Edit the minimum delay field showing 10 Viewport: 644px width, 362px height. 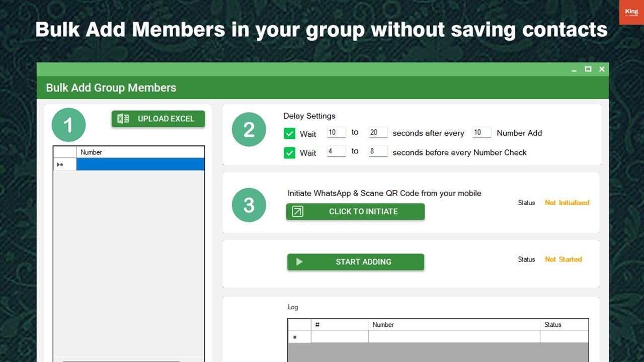[x=336, y=133]
